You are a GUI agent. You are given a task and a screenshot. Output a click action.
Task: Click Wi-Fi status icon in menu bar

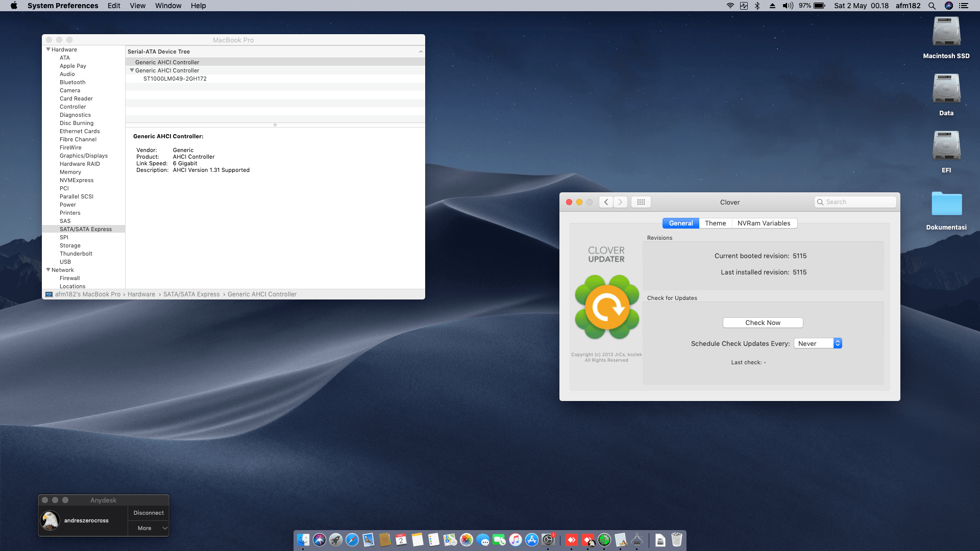coord(730,6)
